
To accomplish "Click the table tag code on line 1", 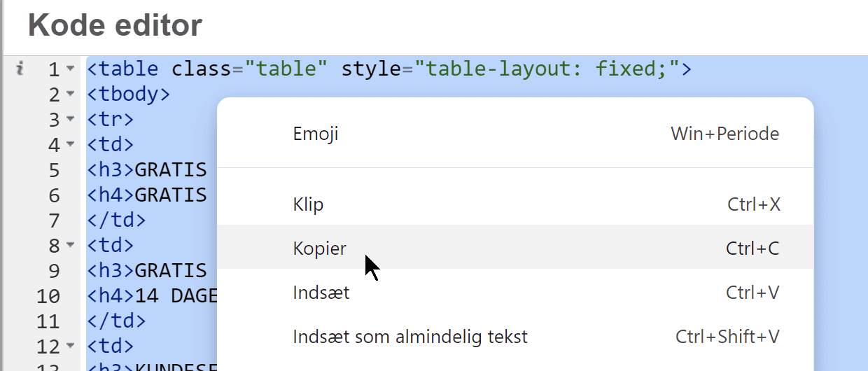I will point(389,69).
